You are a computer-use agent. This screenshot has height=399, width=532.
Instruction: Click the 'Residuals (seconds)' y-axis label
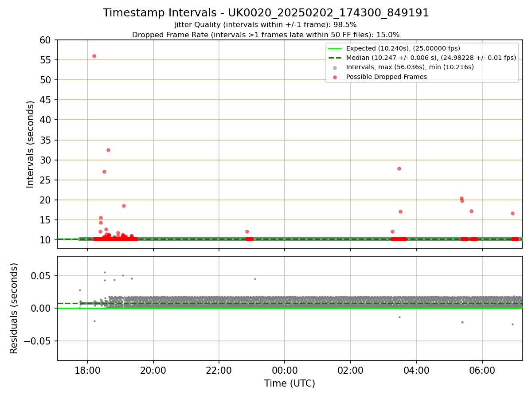(x=14, y=308)
